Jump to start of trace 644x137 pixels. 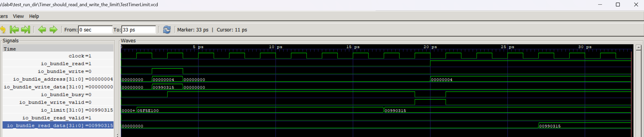14,30
